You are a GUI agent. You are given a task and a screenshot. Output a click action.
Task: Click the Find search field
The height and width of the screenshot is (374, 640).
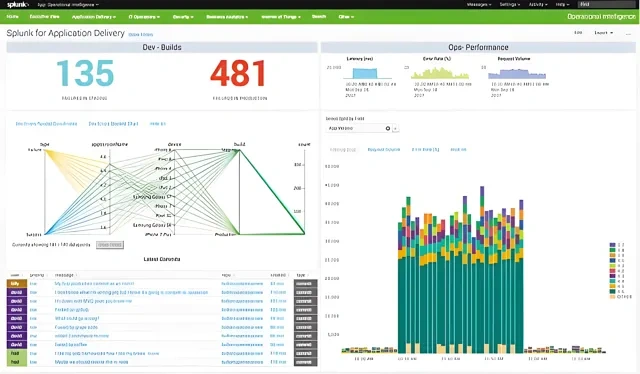tap(607, 4)
